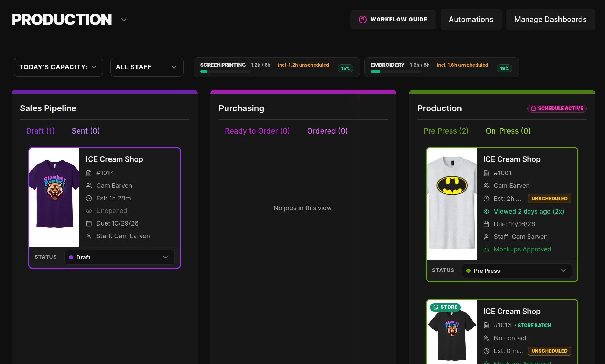
Task: Click clock icon next to Est: 1h 28m
Action: coord(89,198)
